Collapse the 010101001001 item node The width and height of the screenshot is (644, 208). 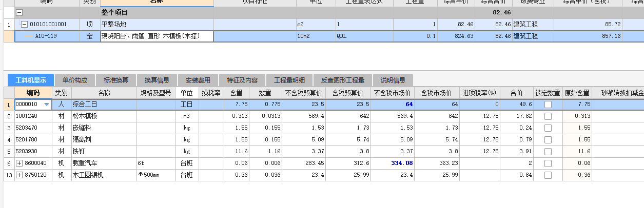pyautogui.click(x=23, y=24)
